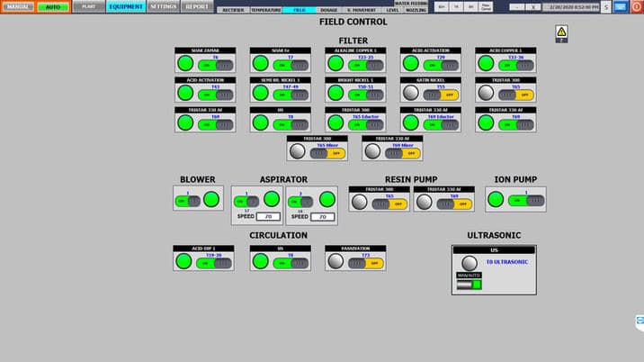Click the grey T69 Mixer status lamp

click(372, 151)
